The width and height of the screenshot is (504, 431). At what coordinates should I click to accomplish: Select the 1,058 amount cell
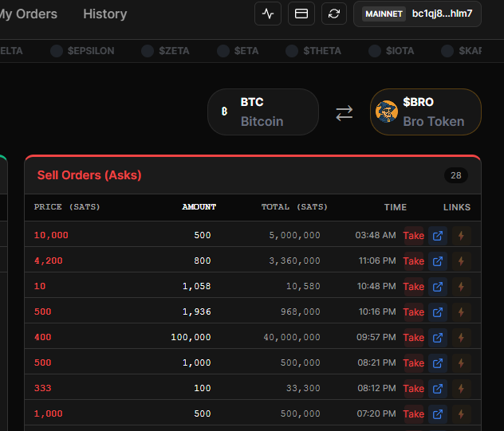click(x=197, y=286)
